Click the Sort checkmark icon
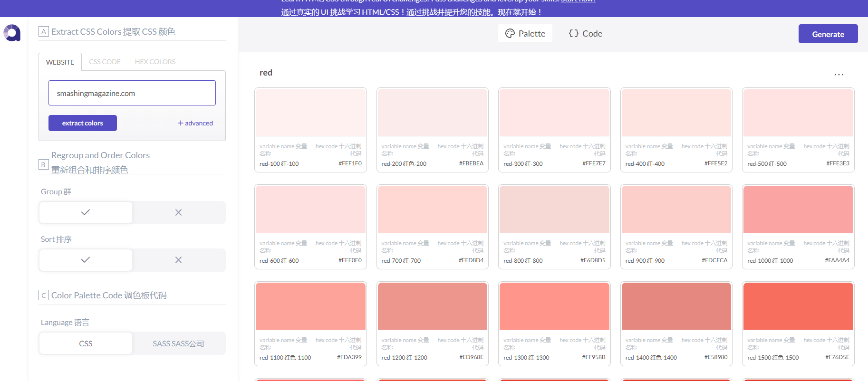This screenshot has width=868, height=381. (x=86, y=260)
